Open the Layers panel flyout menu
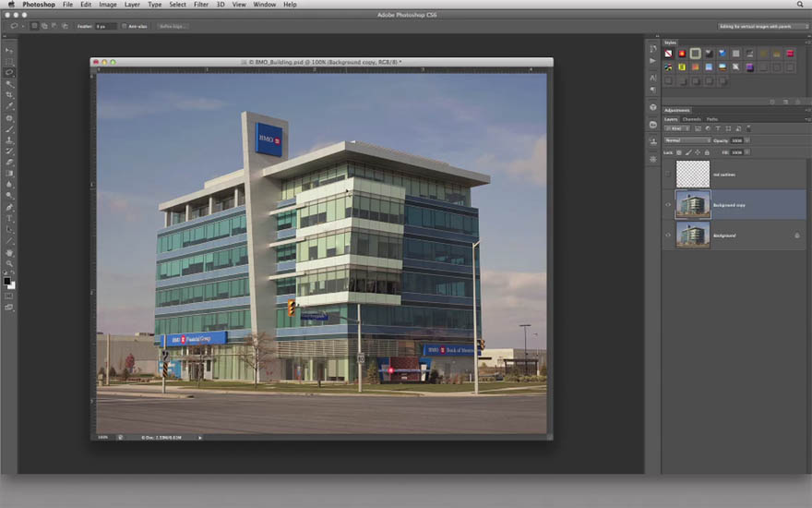 [x=807, y=119]
